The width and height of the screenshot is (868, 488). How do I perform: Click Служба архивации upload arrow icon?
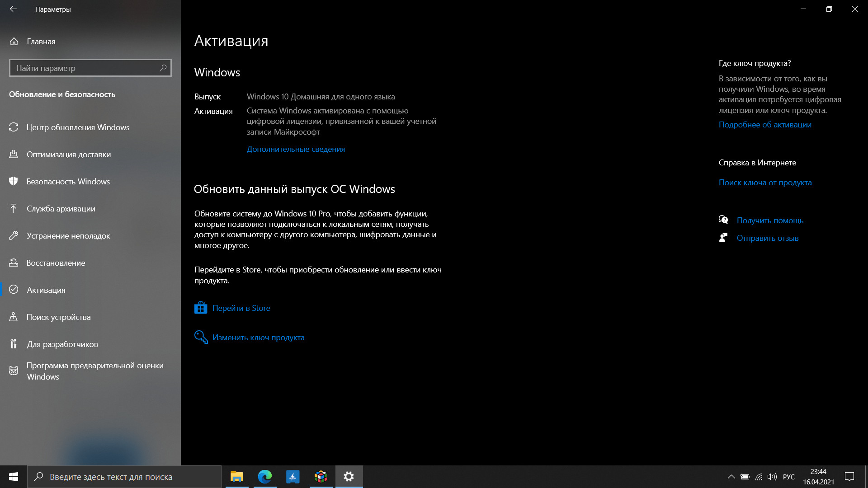click(x=14, y=209)
